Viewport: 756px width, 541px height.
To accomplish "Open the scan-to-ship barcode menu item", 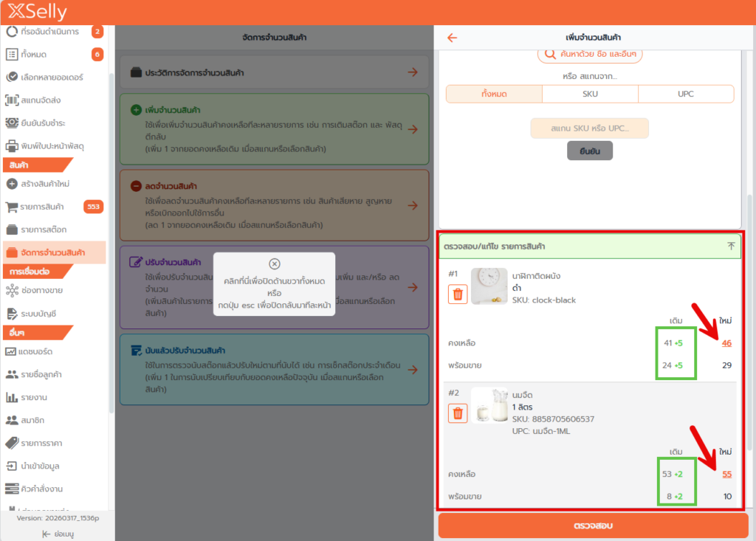I will click(x=41, y=100).
